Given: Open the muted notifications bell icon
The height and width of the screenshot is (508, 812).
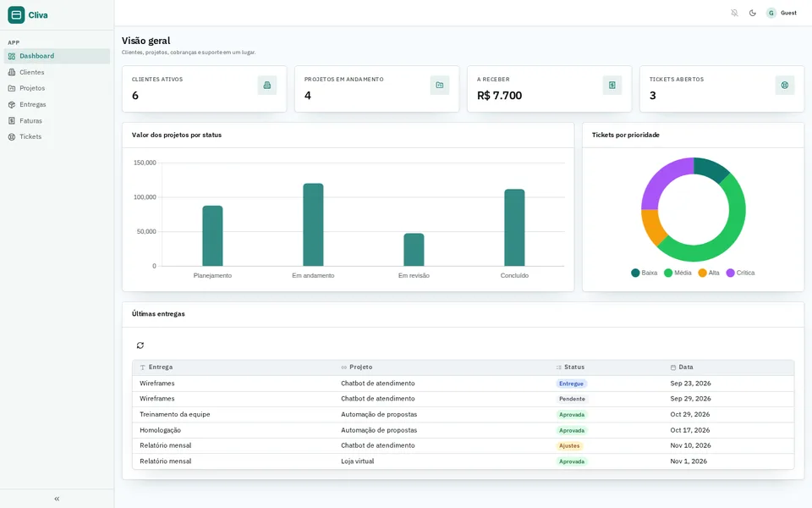Looking at the screenshot, I should click(734, 13).
